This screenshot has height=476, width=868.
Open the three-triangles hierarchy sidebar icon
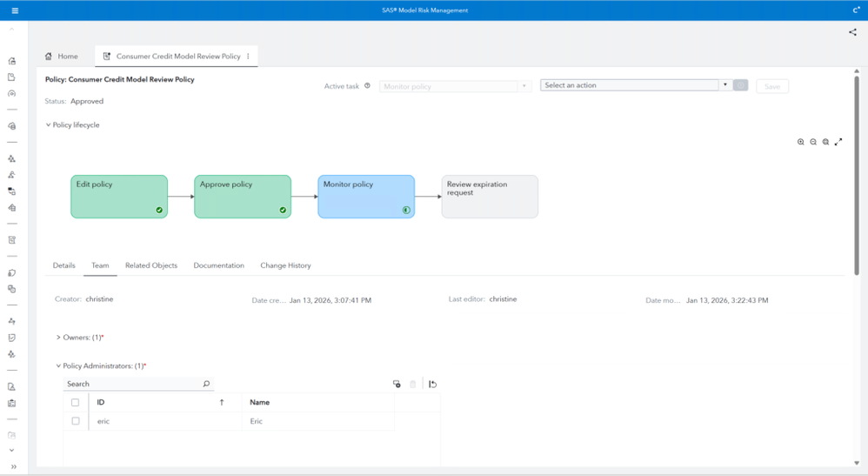click(x=11, y=158)
